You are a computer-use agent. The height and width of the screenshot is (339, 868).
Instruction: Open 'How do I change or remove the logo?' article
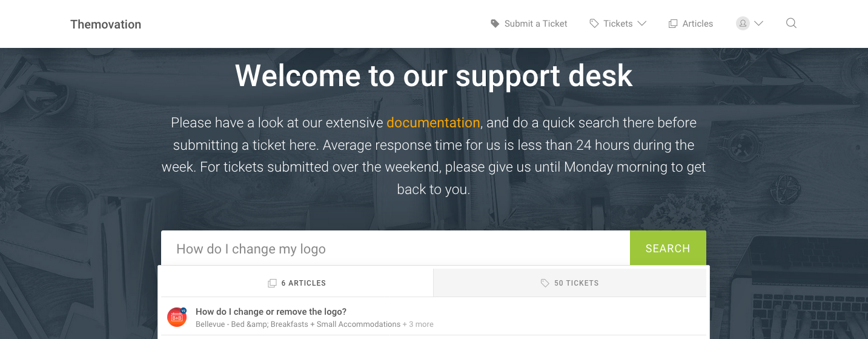[271, 312]
